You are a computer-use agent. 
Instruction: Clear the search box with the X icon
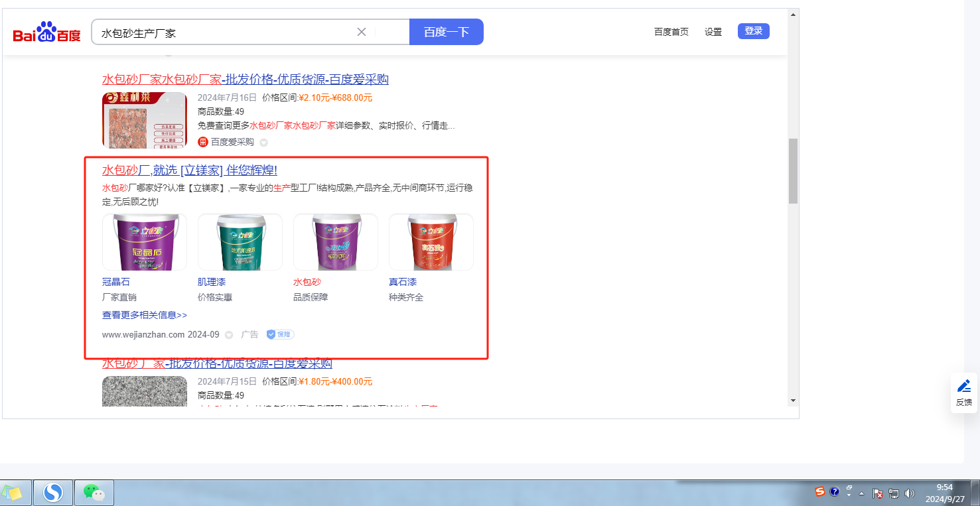(x=362, y=32)
